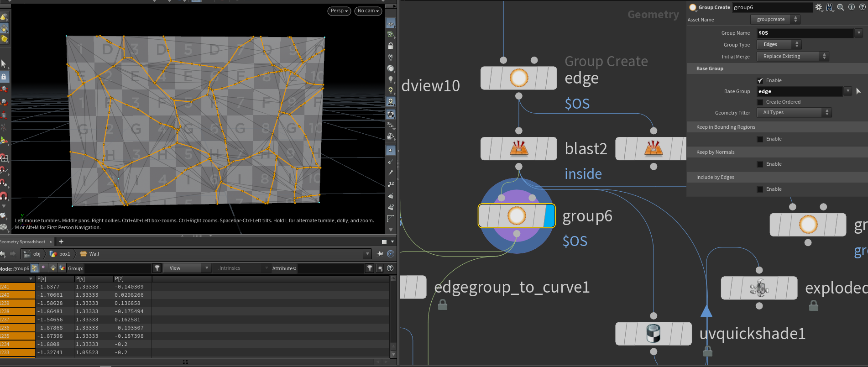Open the Initial Merge dropdown
Viewport: 868px width, 367px height.
[793, 56]
